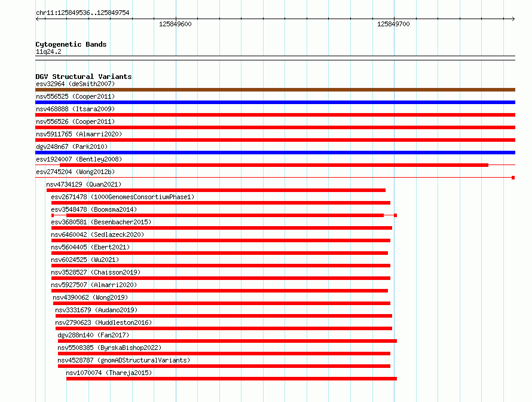532x402 pixels.
Task: Click the 125849700 ruler position label
Action: click(x=393, y=24)
